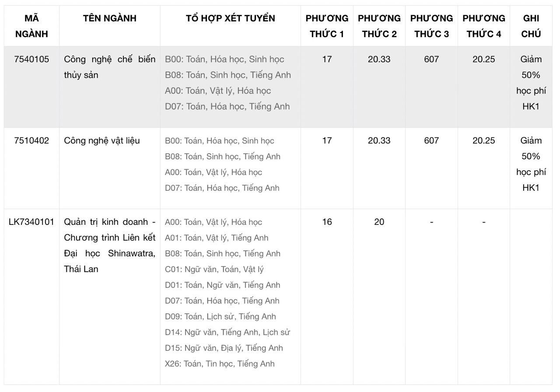This screenshot has width=560, height=392.
Task: Click the TÊN NGÀNH column header
Action: point(110,18)
